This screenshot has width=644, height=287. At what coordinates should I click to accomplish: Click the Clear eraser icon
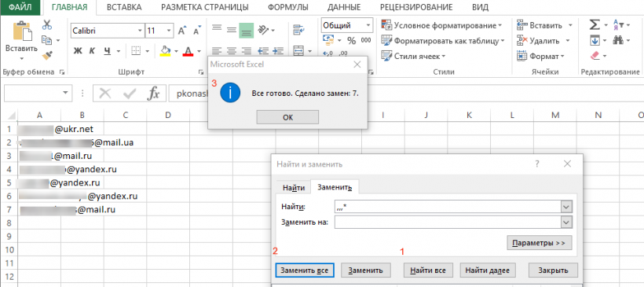[x=595, y=55]
